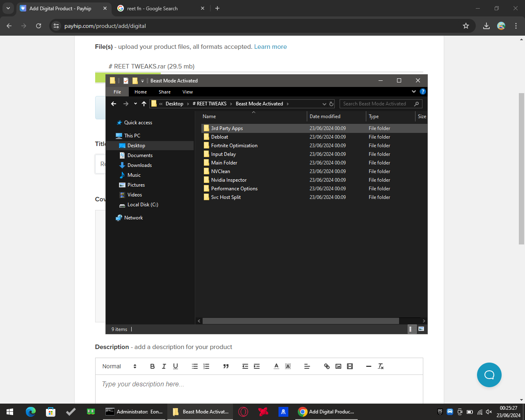Open Microsoft Edge from the taskbar
This screenshot has height=420, width=525.
coord(31,412)
